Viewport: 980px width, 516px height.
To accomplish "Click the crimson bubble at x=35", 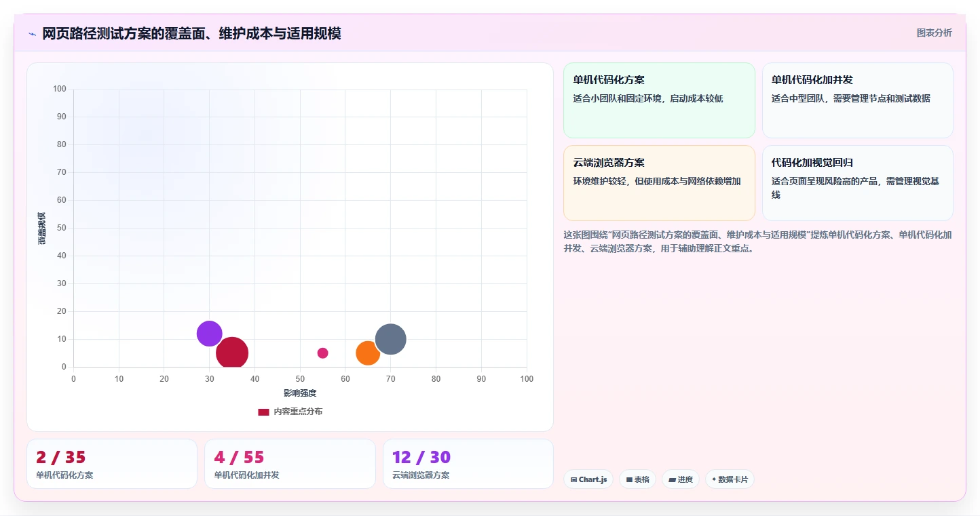I will click(x=232, y=353).
